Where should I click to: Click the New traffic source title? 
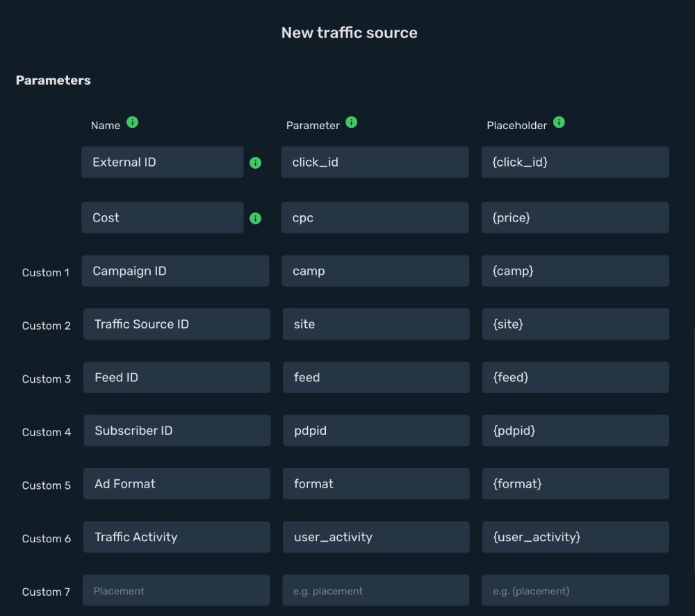[x=350, y=33]
